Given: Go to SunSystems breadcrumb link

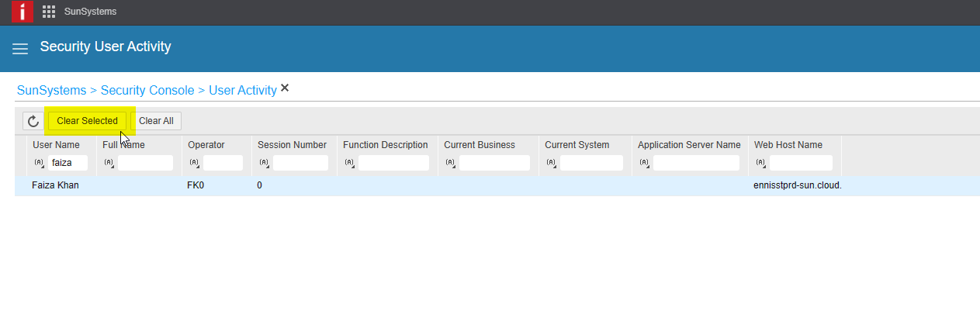Looking at the screenshot, I should (x=53, y=91).
